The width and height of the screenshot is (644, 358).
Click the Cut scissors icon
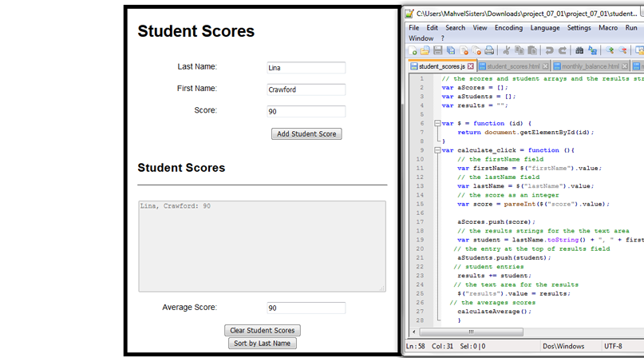click(507, 51)
